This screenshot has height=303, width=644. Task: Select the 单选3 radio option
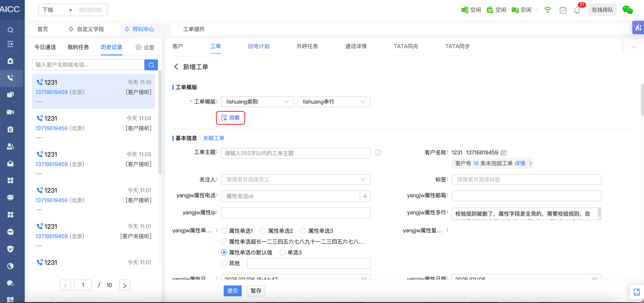pos(282,252)
